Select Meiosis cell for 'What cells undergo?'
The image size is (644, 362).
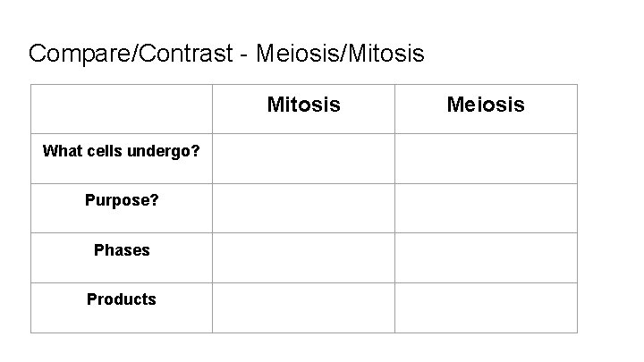point(486,158)
